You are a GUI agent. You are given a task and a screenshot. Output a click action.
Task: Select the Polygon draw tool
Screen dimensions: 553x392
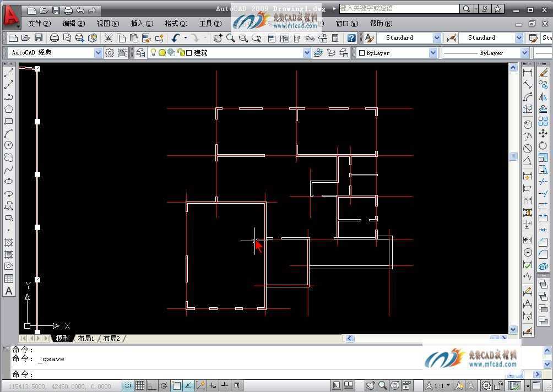coord(9,109)
